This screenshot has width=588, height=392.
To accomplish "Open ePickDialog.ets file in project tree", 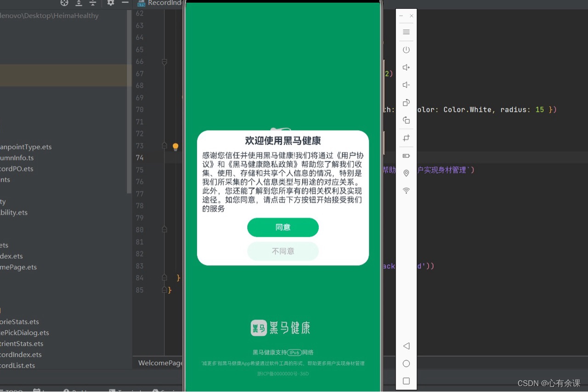I will (x=24, y=333).
